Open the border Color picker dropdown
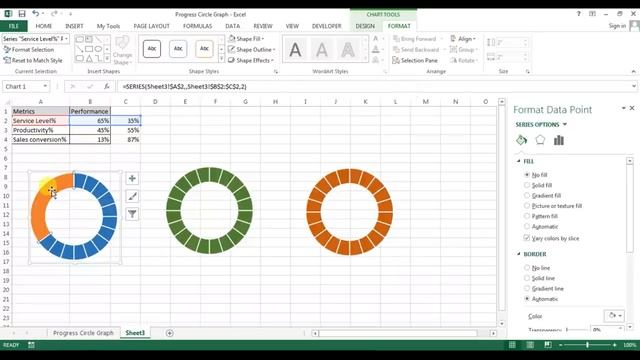 tap(614, 316)
